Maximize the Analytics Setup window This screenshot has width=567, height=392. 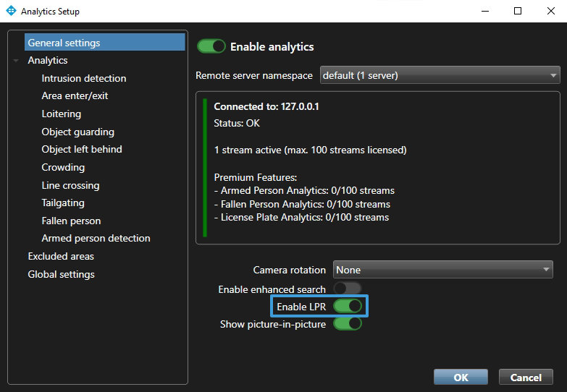[x=518, y=11]
